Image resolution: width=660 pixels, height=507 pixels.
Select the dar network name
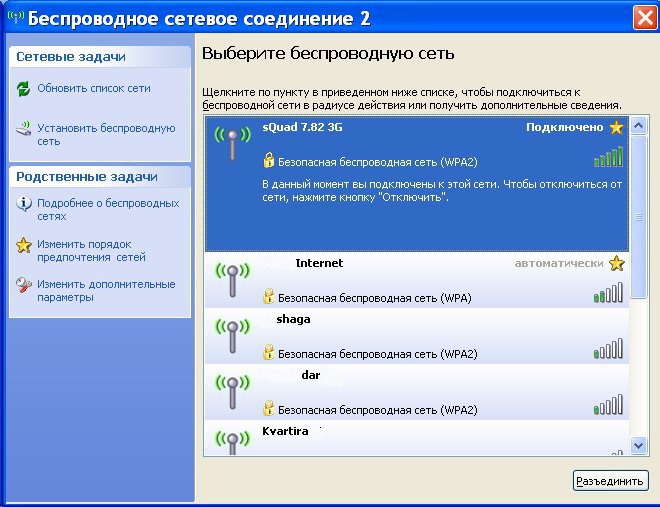pyautogui.click(x=311, y=375)
